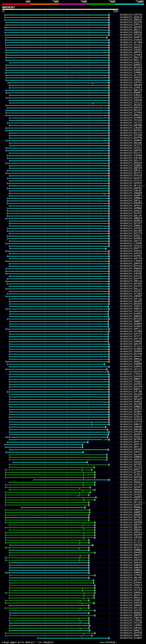Select label UniRef100_B2D2G6

pyautogui.click(x=131, y=545)
